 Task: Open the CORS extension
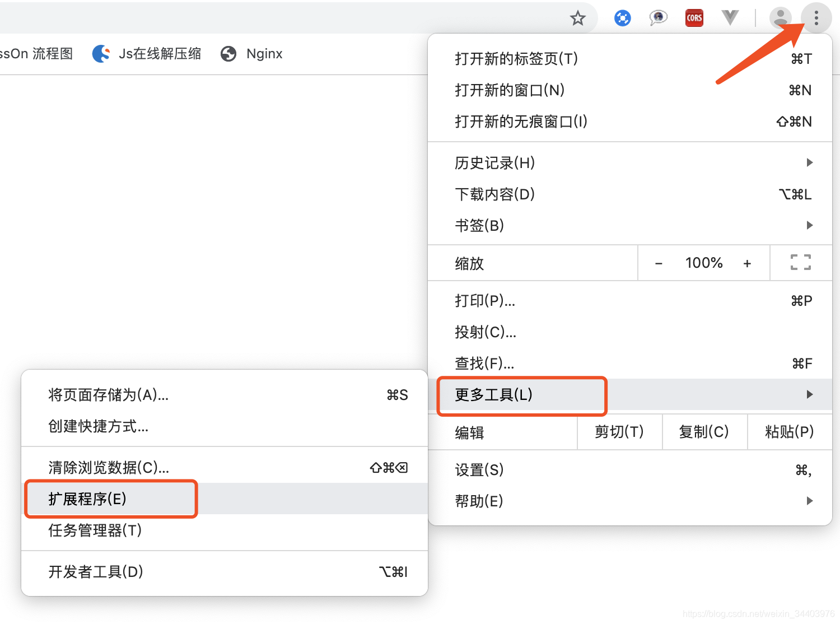click(694, 17)
